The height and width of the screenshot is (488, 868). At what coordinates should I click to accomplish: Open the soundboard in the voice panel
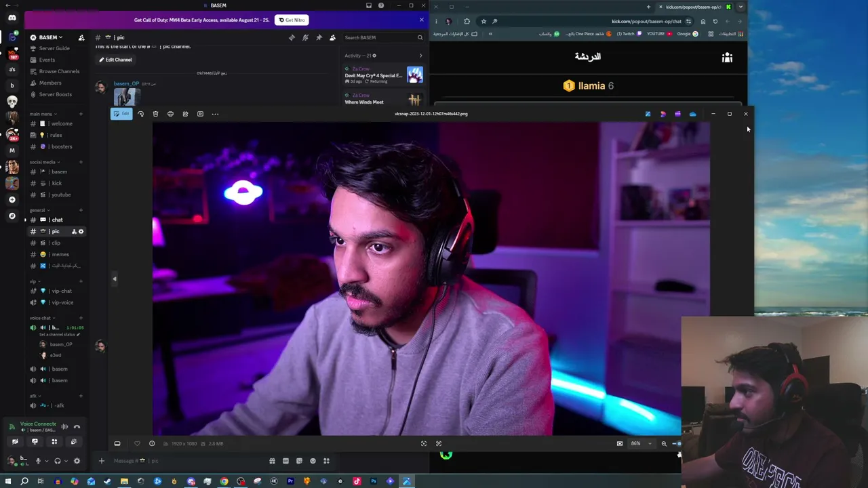(x=74, y=442)
